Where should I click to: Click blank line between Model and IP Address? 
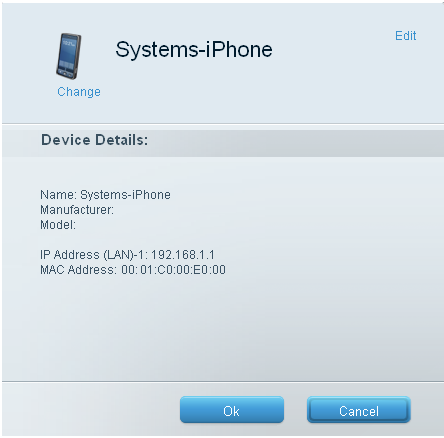tap(133, 240)
